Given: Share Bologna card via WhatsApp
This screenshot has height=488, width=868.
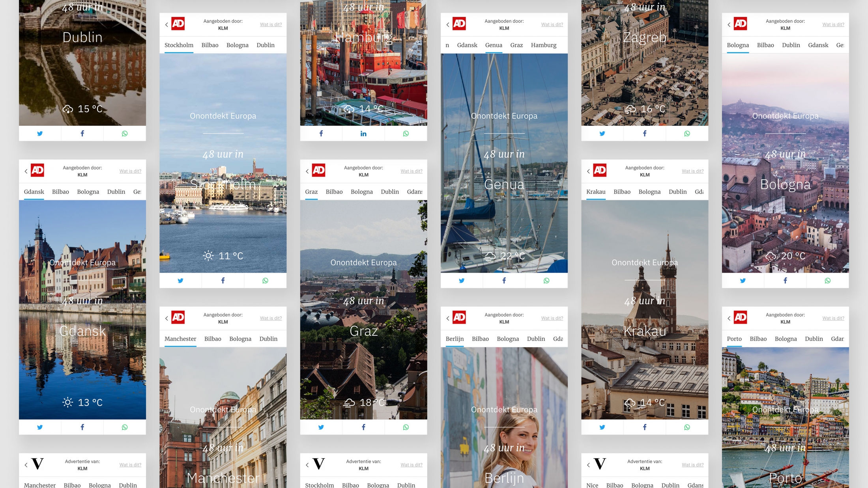Looking at the screenshot, I should pyautogui.click(x=827, y=281).
